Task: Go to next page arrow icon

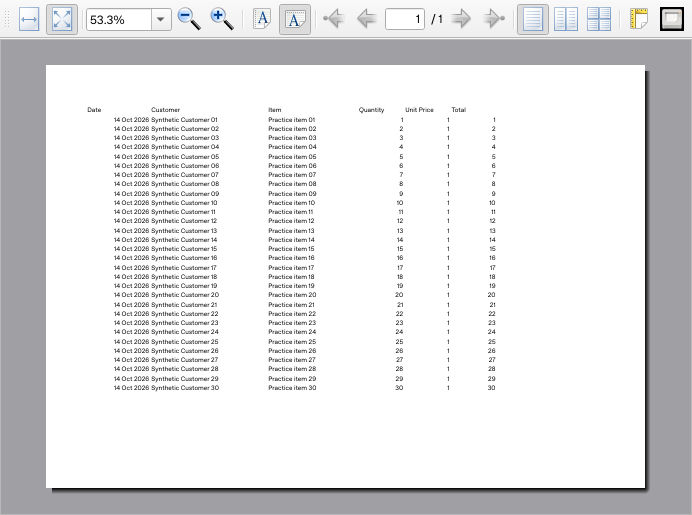Action: (462, 19)
